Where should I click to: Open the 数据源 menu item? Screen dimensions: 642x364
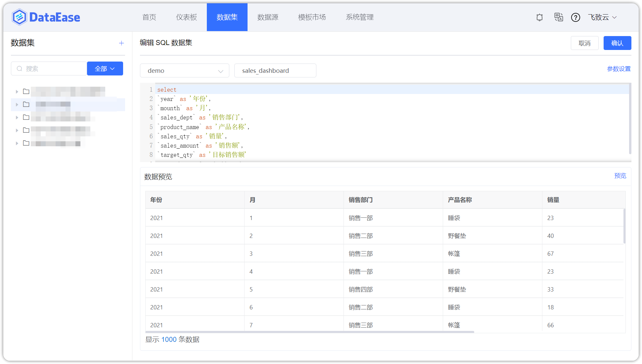[268, 17]
